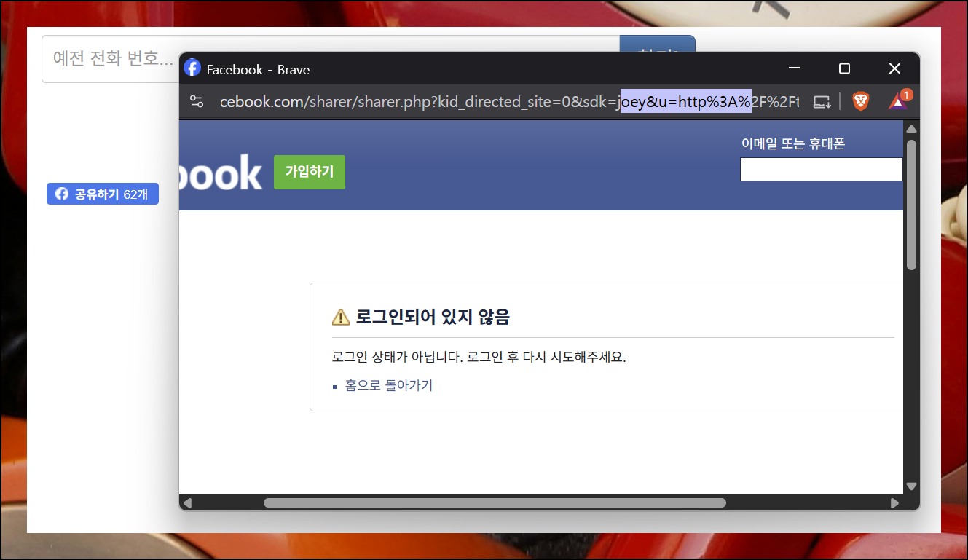Open the Brave Shields lion icon

(861, 102)
